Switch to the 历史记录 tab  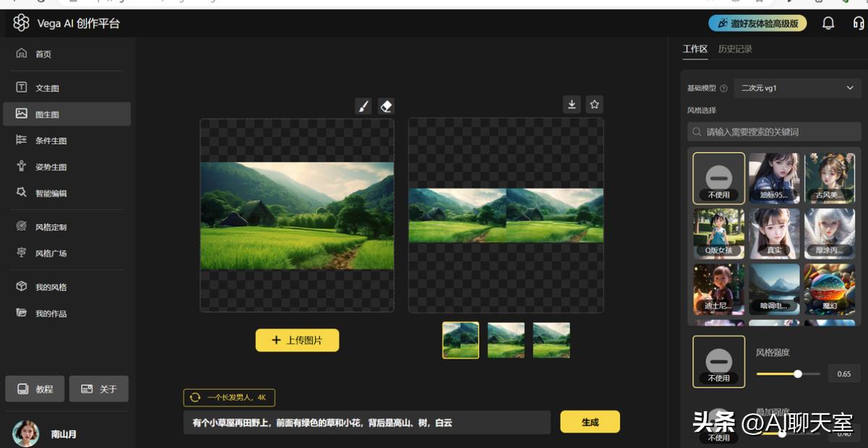(734, 49)
